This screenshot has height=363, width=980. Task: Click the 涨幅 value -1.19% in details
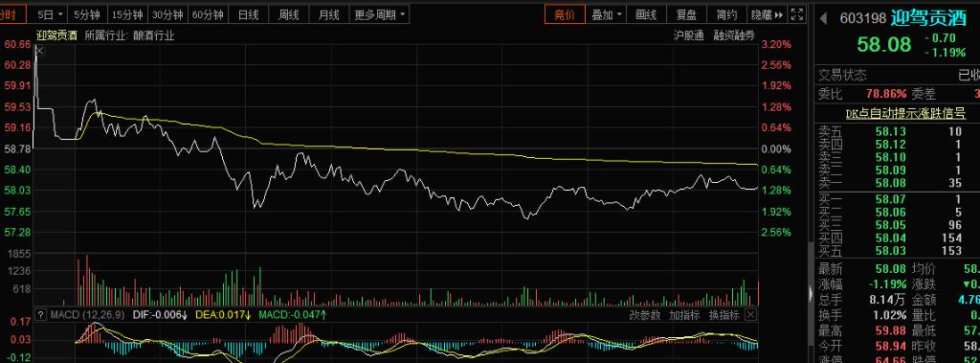coord(886,284)
